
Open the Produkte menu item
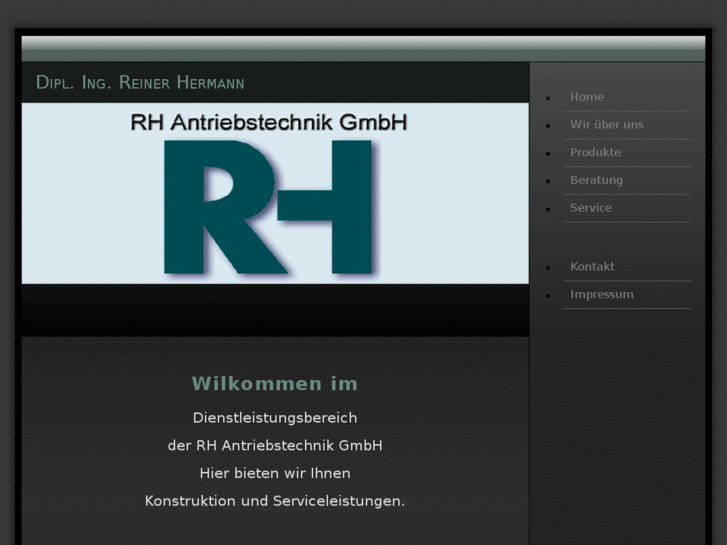[595, 153]
